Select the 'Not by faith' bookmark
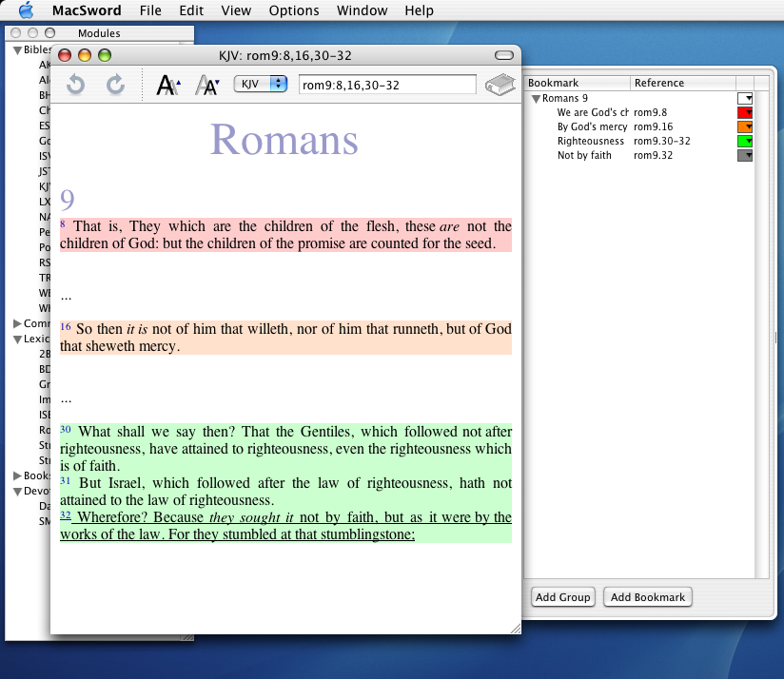 [x=584, y=155]
